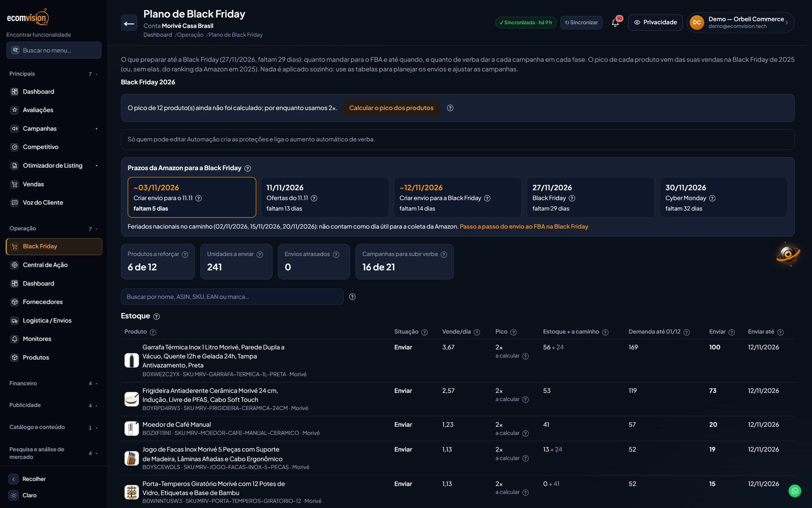Click the back arrow button
812x508 pixels.
point(129,23)
